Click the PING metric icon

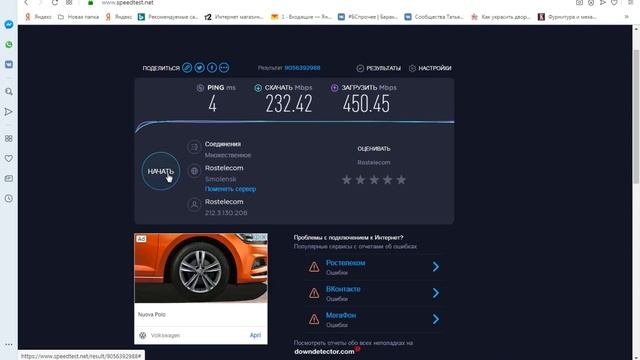tap(200, 88)
